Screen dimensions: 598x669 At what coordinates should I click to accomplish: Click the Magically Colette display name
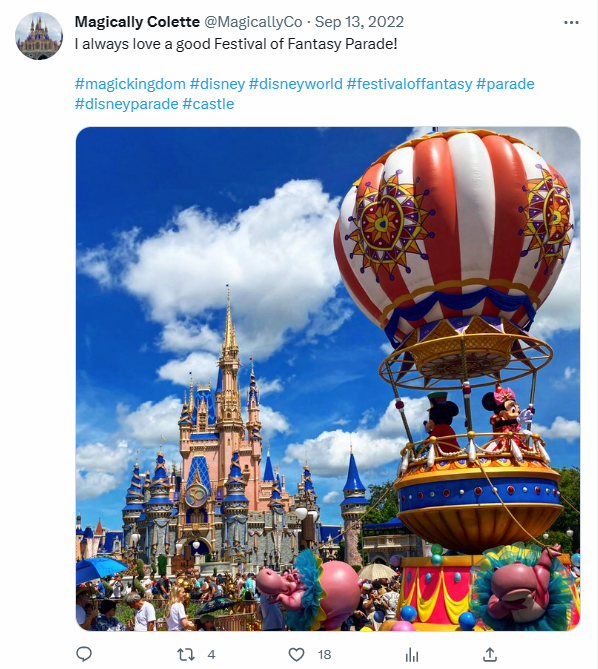[137, 22]
